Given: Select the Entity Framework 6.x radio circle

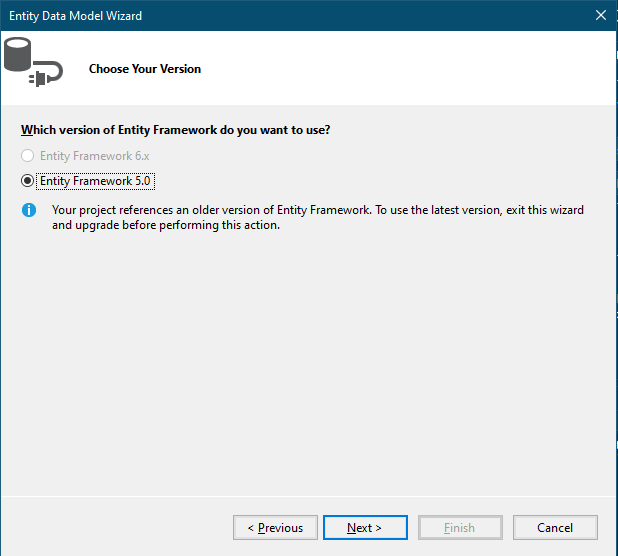Looking at the screenshot, I should point(27,156).
